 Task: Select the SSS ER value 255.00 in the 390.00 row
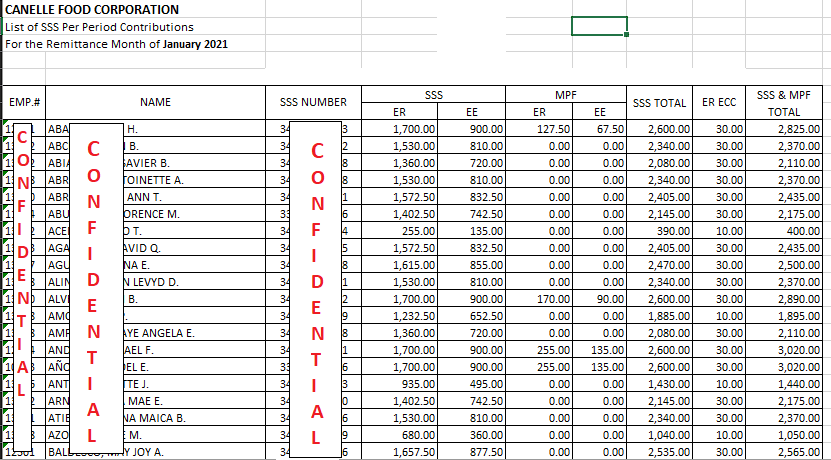[x=400, y=231]
